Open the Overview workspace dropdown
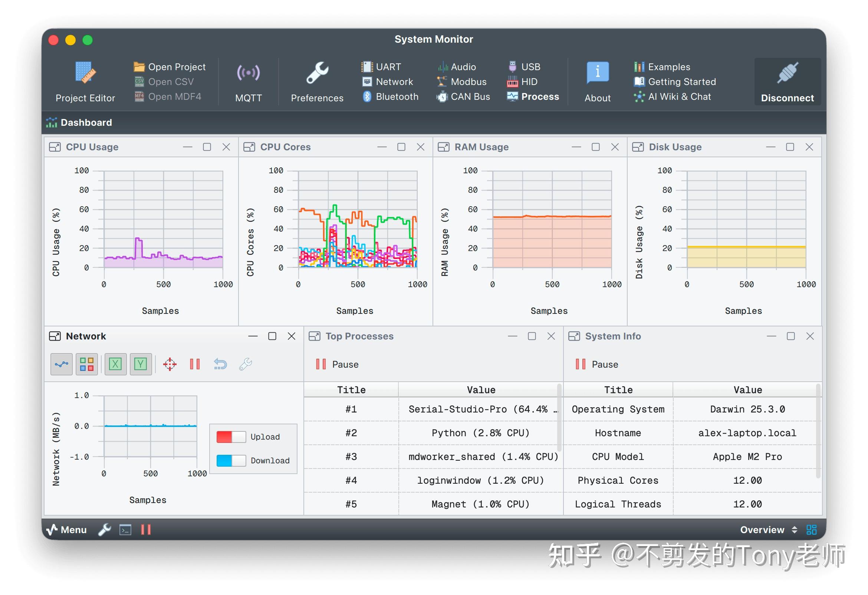Screen dimensions: 868x595 [768, 530]
